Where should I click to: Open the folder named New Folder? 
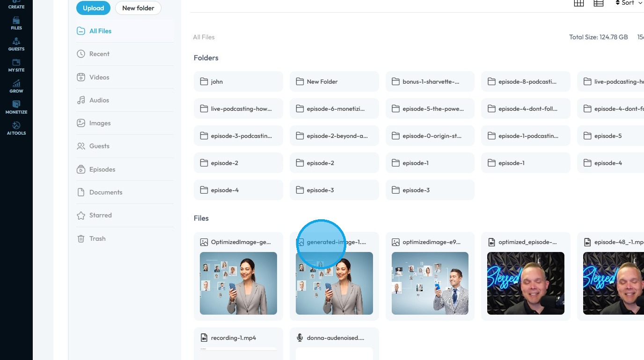pyautogui.click(x=334, y=81)
